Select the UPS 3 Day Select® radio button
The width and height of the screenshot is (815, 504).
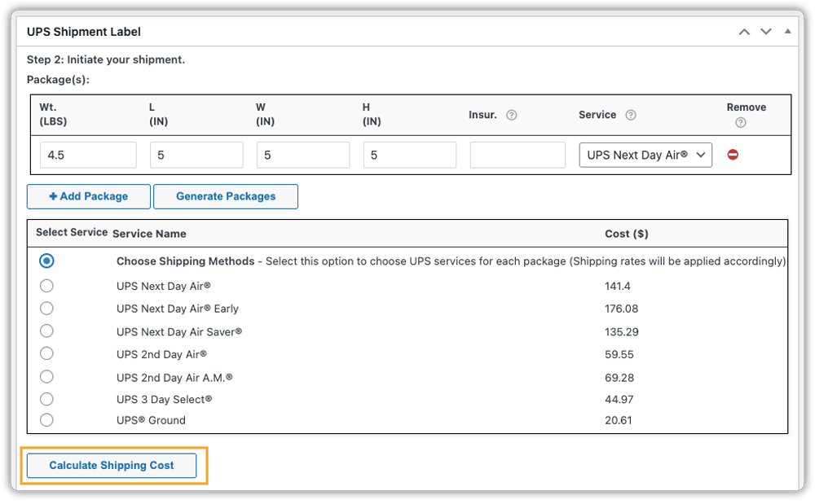46,399
